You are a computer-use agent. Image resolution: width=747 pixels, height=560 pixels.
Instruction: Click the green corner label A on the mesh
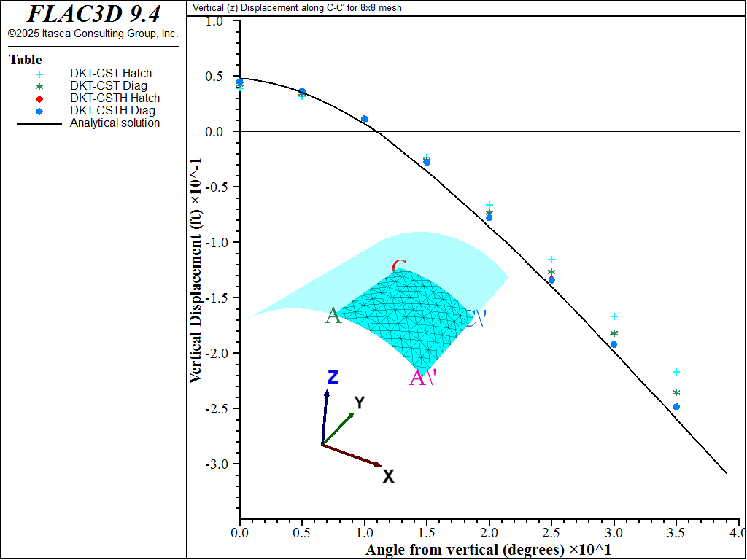[333, 316]
